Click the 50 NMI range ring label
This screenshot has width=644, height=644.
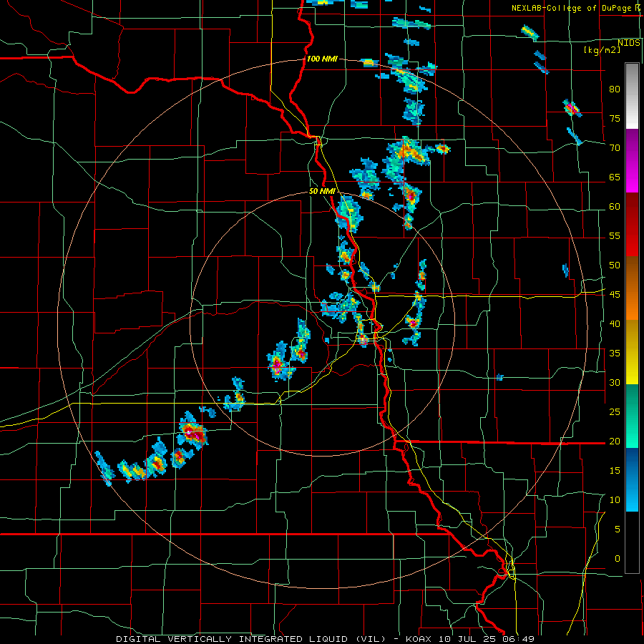[322, 191]
